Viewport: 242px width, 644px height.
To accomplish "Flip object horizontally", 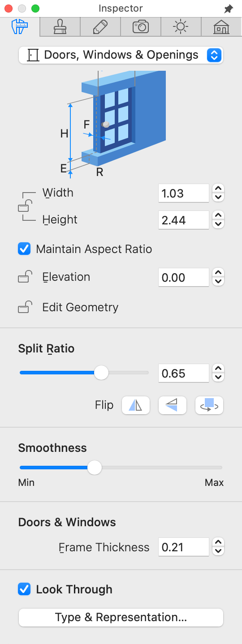I will point(136,405).
